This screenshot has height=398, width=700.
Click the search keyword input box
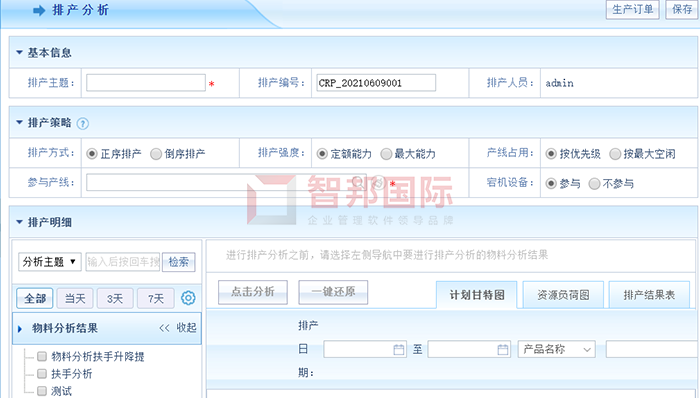pyautogui.click(x=123, y=261)
